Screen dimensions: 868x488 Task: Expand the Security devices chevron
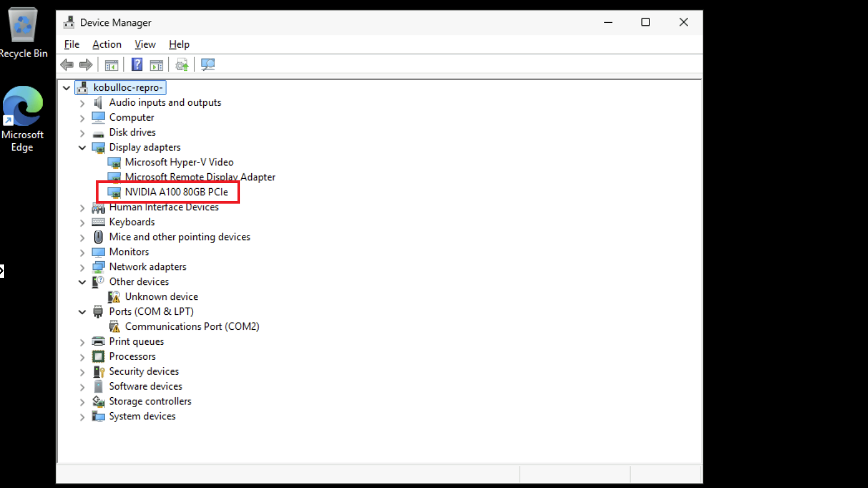(x=82, y=372)
